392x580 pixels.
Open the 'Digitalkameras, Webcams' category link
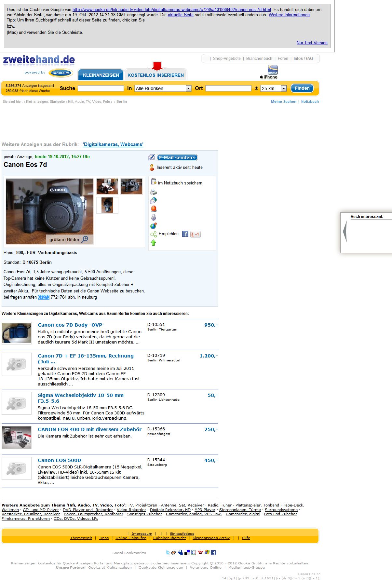click(113, 144)
